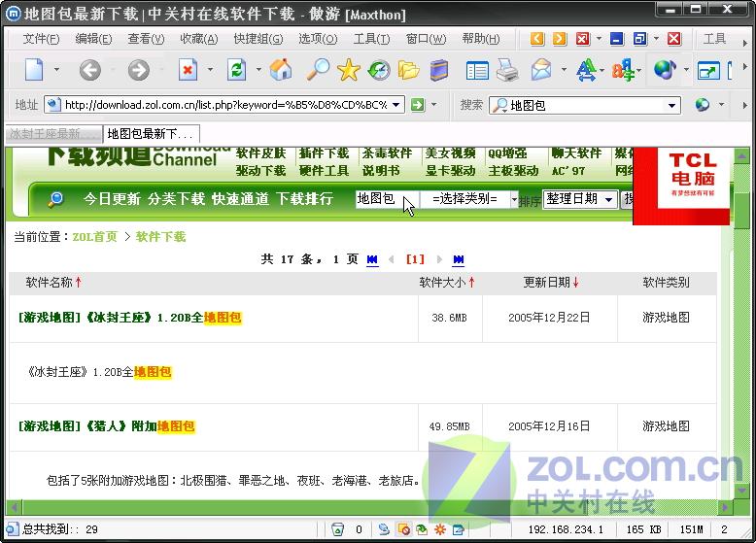
Task: Click the 今日更新 navigation link
Action: point(112,199)
